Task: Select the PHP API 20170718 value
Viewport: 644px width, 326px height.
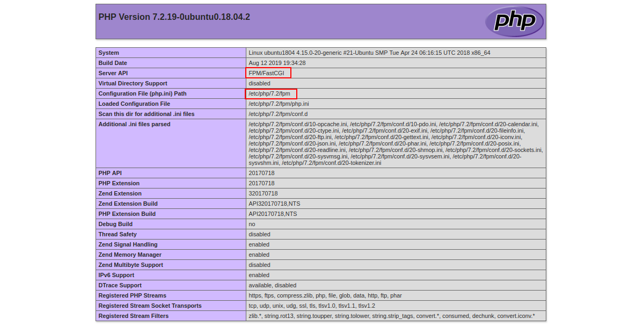Action: point(261,173)
